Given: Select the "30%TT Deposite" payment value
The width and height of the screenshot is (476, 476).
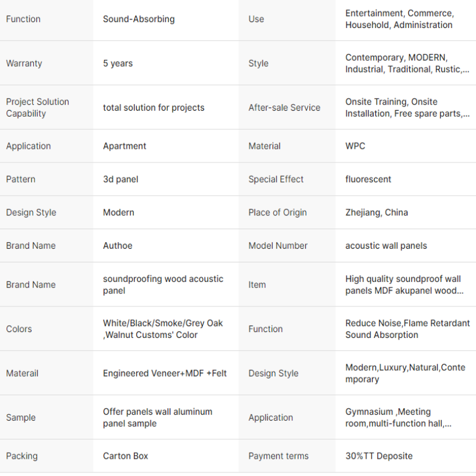Looking at the screenshot, I should (x=378, y=456).
